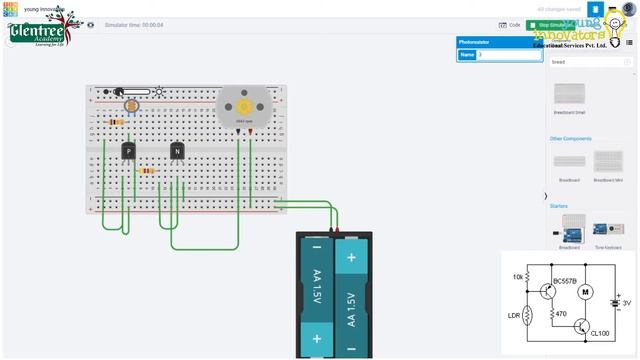This screenshot has width=640, height=360.
Task: Select the upper resistor near photoresistor
Action: (x=116, y=122)
